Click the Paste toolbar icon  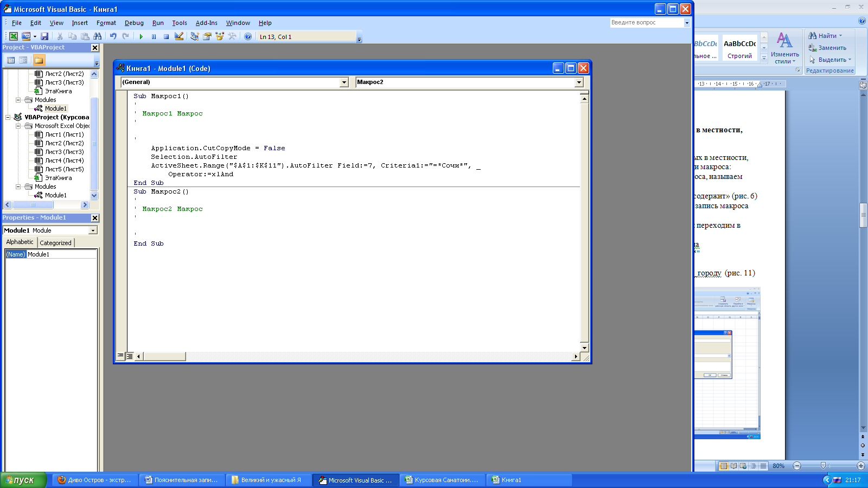[x=85, y=36]
